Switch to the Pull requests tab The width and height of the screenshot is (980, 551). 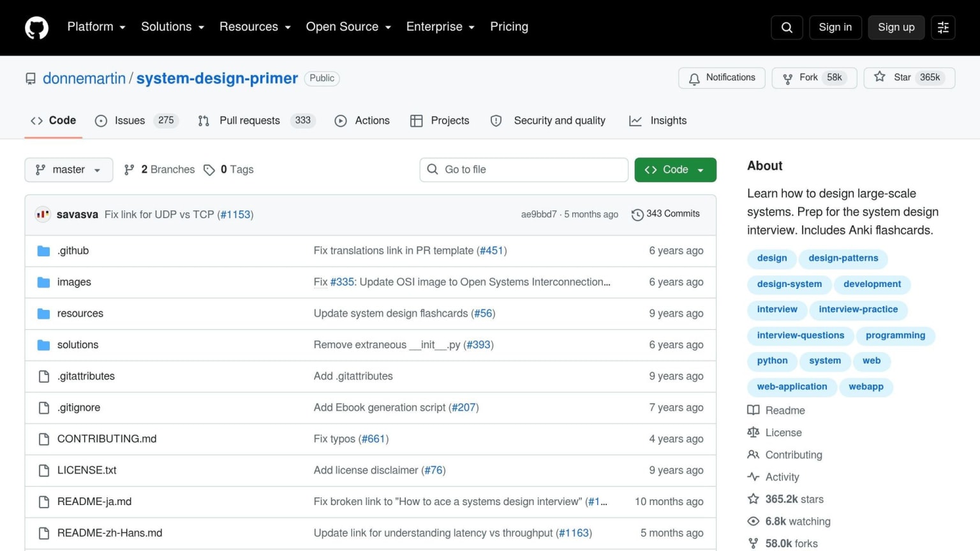[x=256, y=121]
